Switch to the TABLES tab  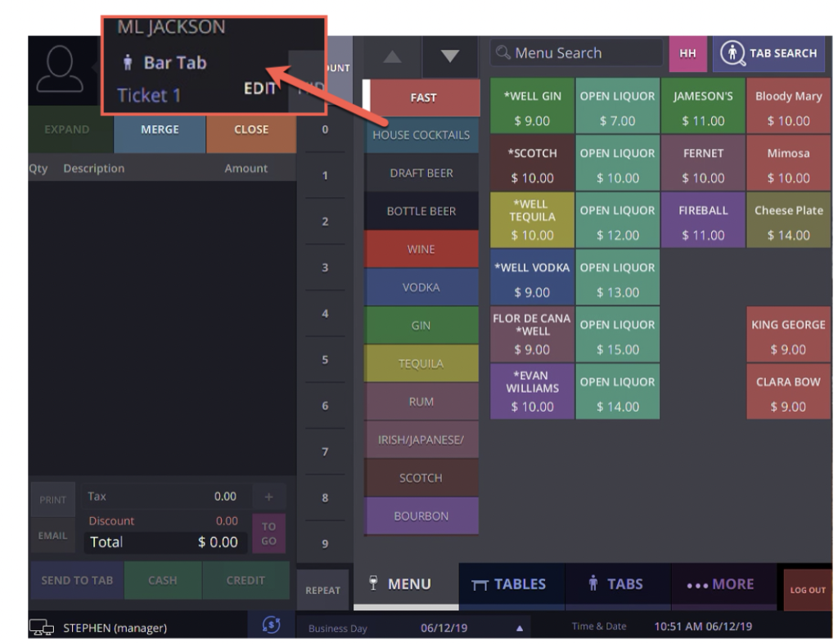(x=511, y=584)
